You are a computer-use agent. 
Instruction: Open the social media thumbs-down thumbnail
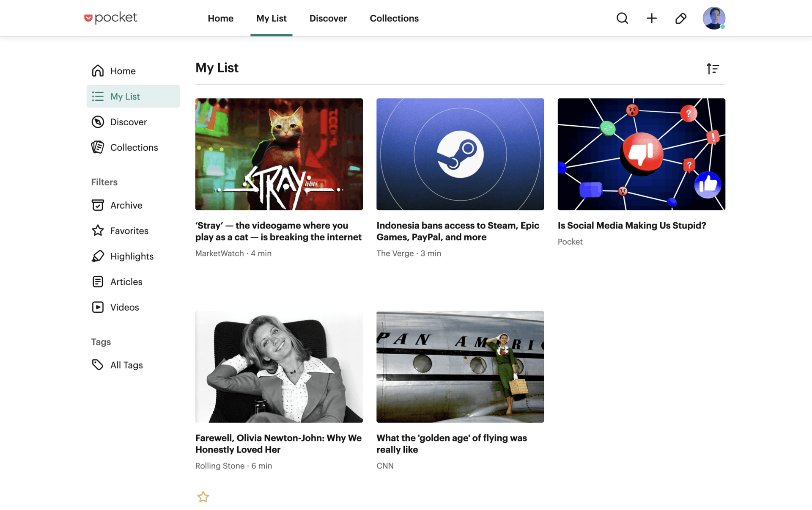click(x=641, y=154)
